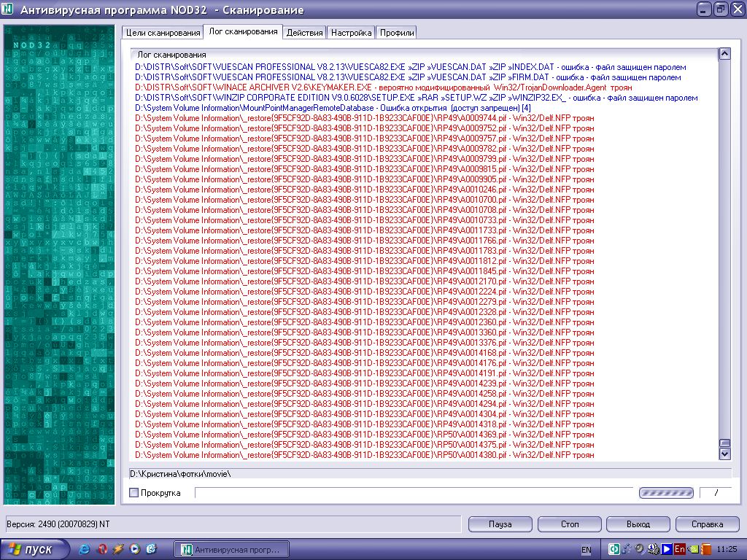The image size is (747, 560).
Task: Select the A0009752.pif trojan log line
Action: click(365, 128)
